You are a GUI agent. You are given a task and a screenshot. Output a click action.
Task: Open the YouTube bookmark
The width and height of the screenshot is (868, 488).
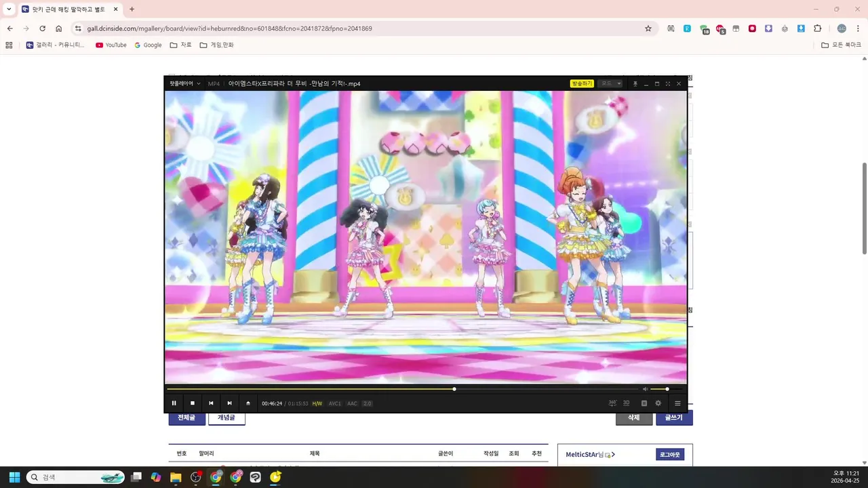click(111, 45)
